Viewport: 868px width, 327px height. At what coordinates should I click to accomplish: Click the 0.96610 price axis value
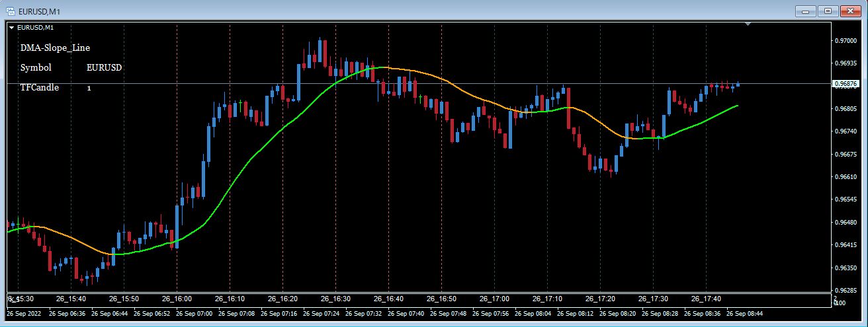click(x=846, y=177)
